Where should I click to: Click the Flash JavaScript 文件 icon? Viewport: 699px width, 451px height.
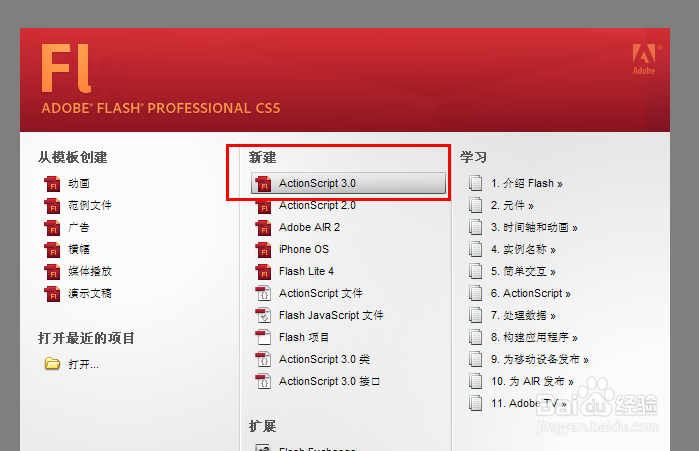coord(263,316)
